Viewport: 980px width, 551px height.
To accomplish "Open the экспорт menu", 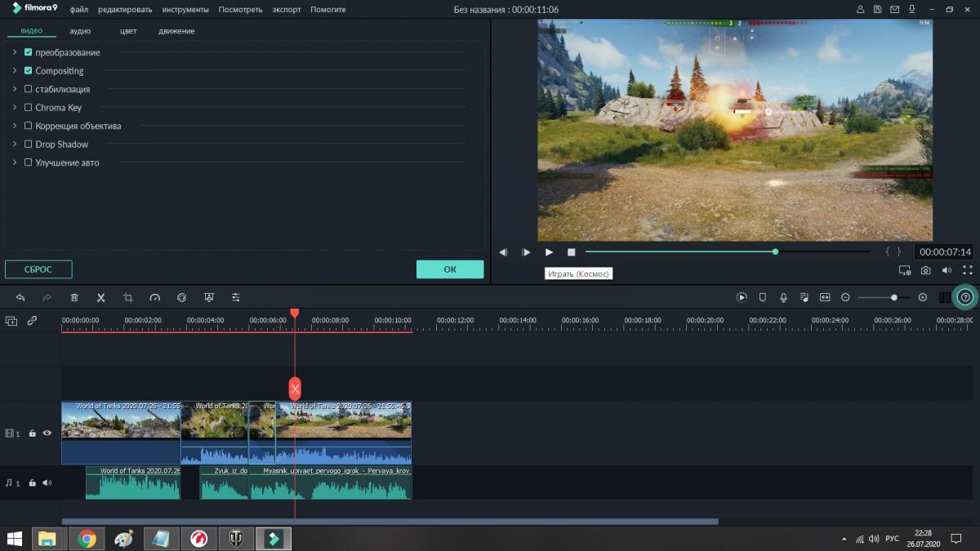I will click(x=287, y=10).
